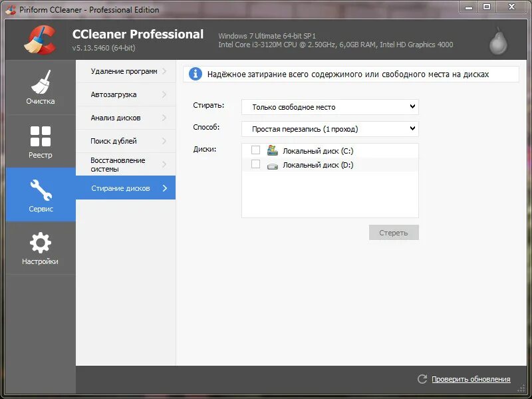
Task: Click the drive icon for disk D:
Action: coord(272,166)
